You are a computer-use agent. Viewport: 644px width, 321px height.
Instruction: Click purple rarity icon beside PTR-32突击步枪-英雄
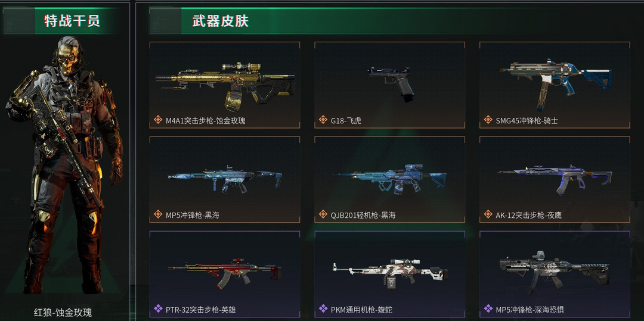coord(158,308)
